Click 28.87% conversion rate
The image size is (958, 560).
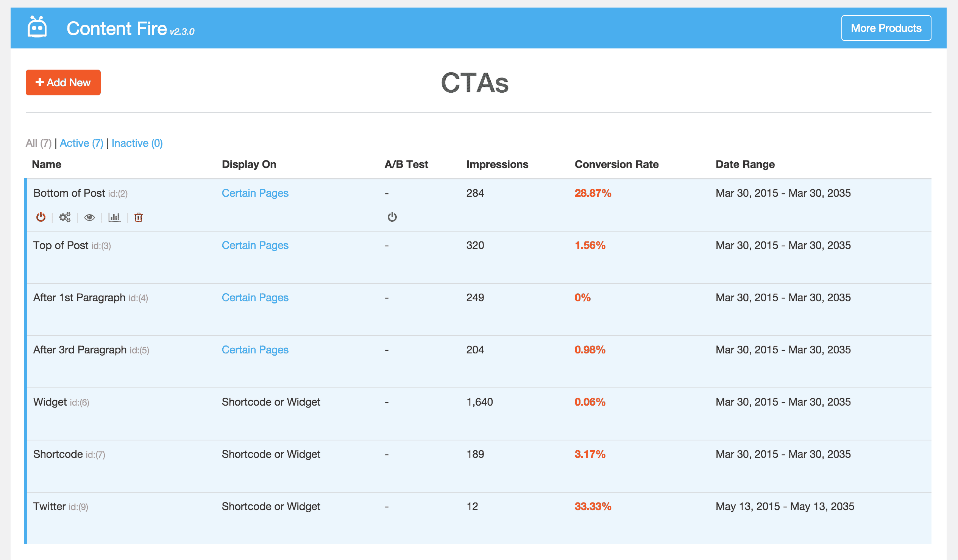(x=593, y=193)
